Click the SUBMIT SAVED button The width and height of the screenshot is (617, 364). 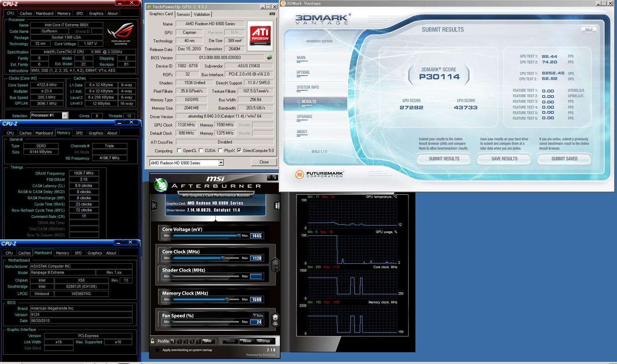coord(564,158)
